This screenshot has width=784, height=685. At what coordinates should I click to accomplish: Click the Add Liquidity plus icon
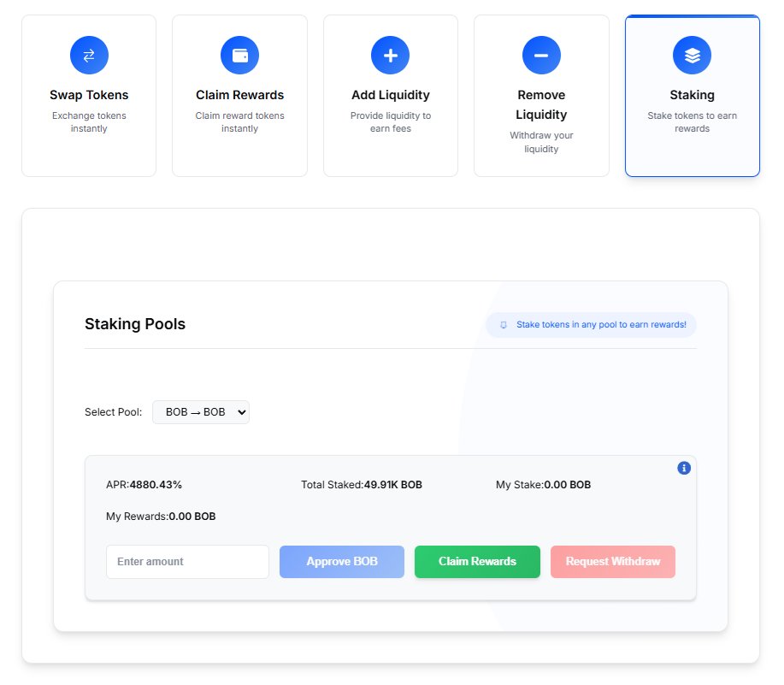click(x=391, y=55)
